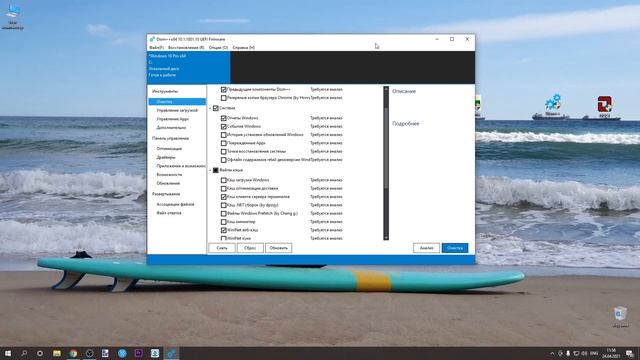Check История установки обновлений Windows
Image resolution: width=640 pixels, height=360 pixels.
coord(223,135)
